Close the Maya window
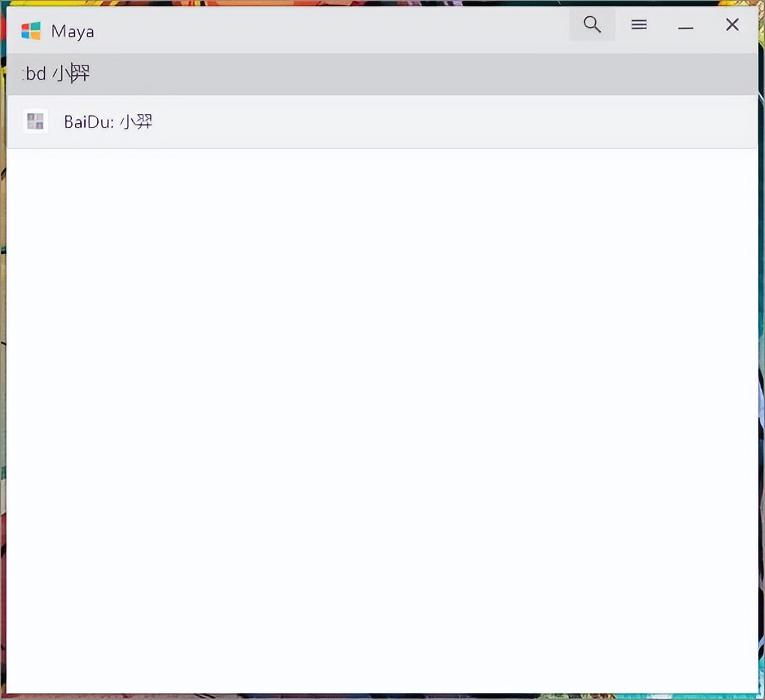765x700 pixels. point(732,25)
